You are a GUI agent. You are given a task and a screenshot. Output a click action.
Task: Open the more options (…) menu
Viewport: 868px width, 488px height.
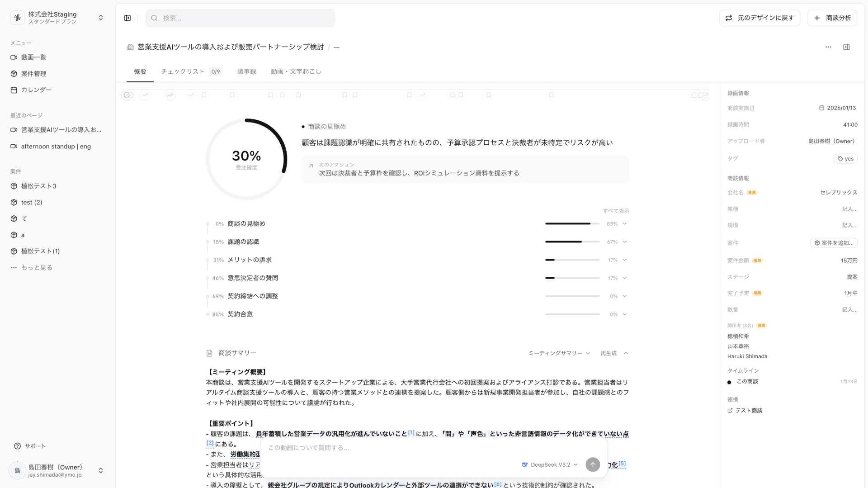828,47
